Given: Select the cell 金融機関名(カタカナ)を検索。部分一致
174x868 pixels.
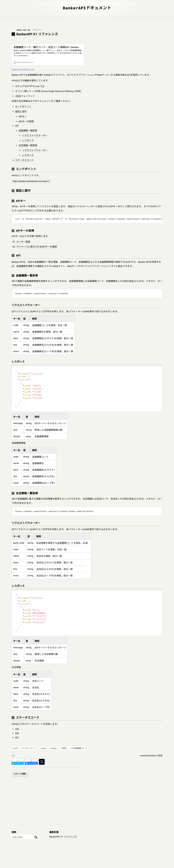Looking at the screenshot, I should tap(53, 338).
